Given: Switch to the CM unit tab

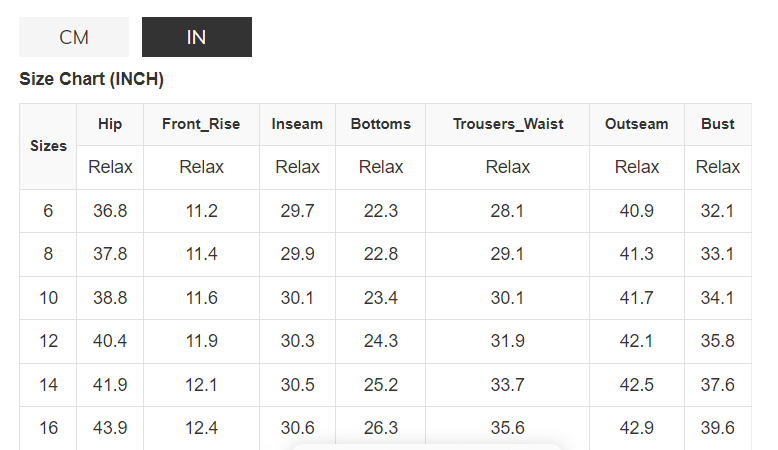Looking at the screenshot, I should click(x=74, y=37).
